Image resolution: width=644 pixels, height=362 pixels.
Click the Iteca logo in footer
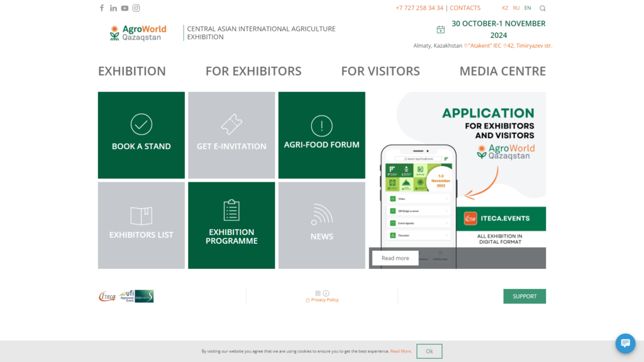[108, 296]
